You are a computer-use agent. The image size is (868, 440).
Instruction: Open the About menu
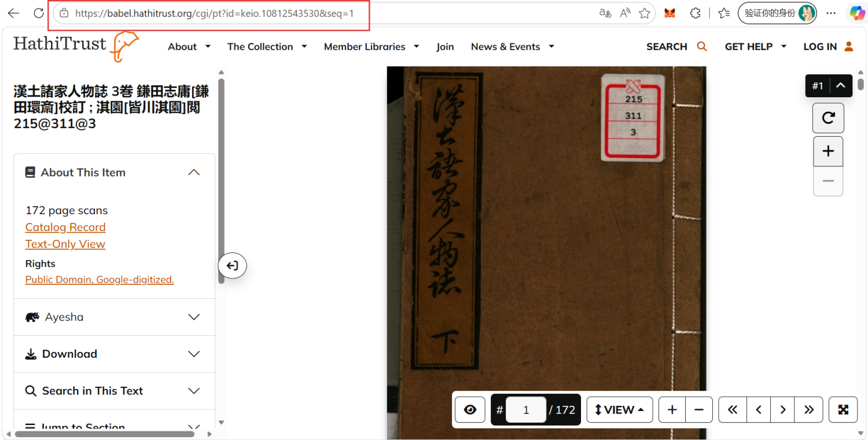point(189,47)
